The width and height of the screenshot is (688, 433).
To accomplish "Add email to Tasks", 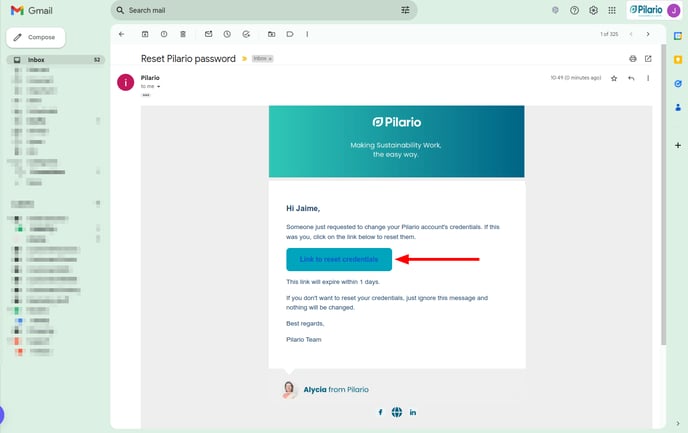I will coord(246,34).
